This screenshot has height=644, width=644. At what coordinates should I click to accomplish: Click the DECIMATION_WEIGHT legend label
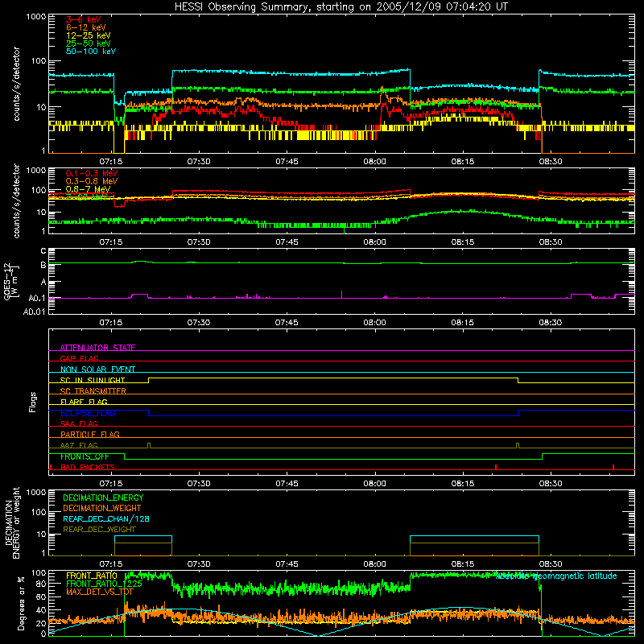(102, 508)
